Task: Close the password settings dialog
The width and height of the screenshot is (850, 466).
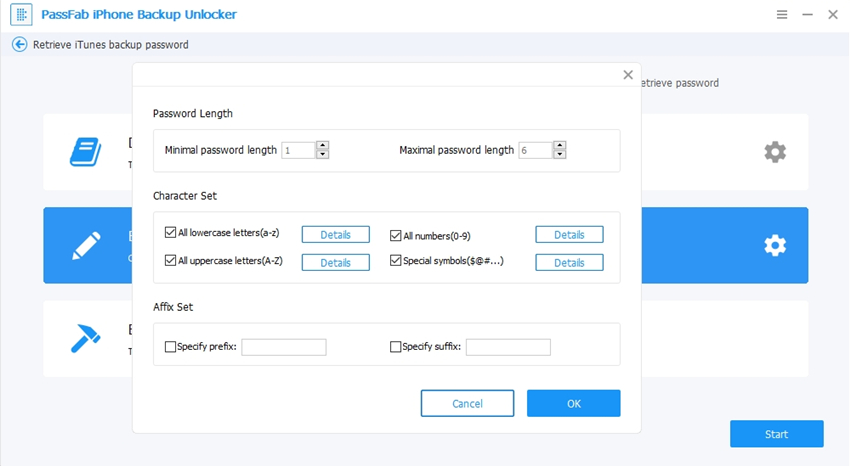Action: (628, 75)
